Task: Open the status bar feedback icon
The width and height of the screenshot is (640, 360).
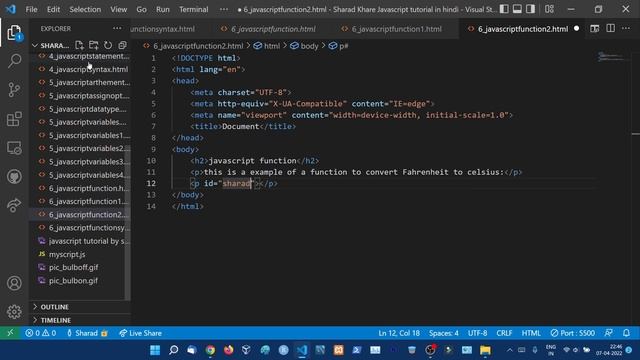Action: click(x=609, y=333)
